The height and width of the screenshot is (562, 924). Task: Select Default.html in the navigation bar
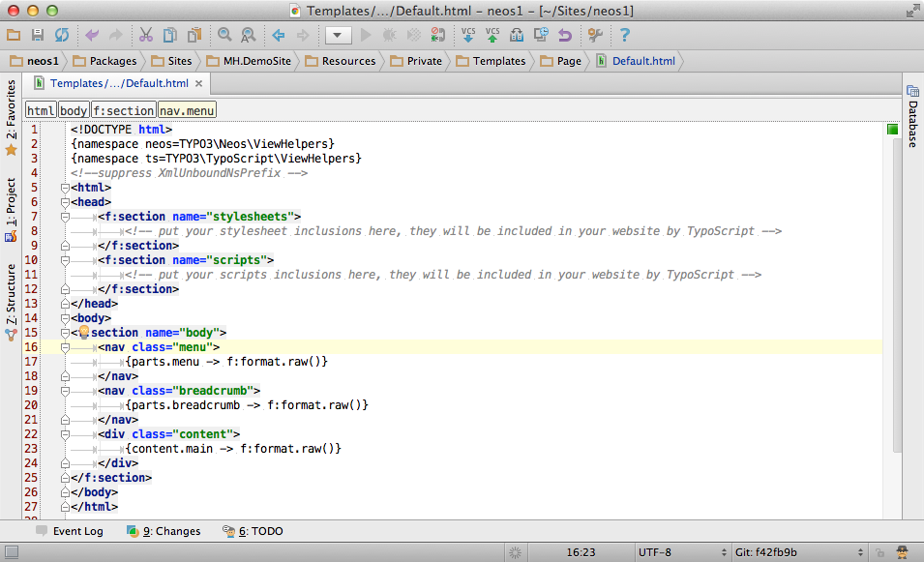[x=636, y=61]
